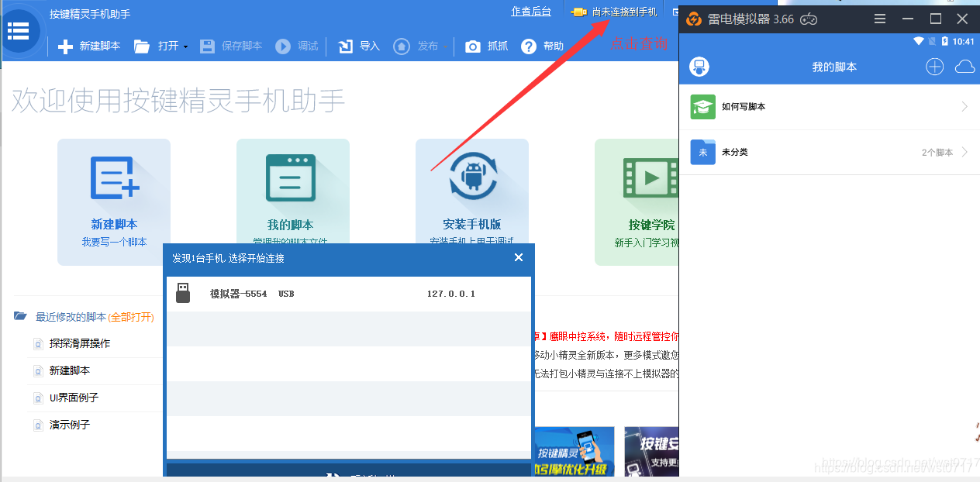Viewport: 980px width, 482px height.
Task: Open recent script 探探滑屏操作
Action: [80, 343]
